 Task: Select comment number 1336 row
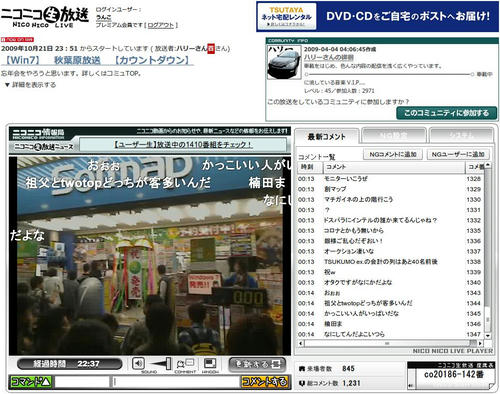point(391,241)
